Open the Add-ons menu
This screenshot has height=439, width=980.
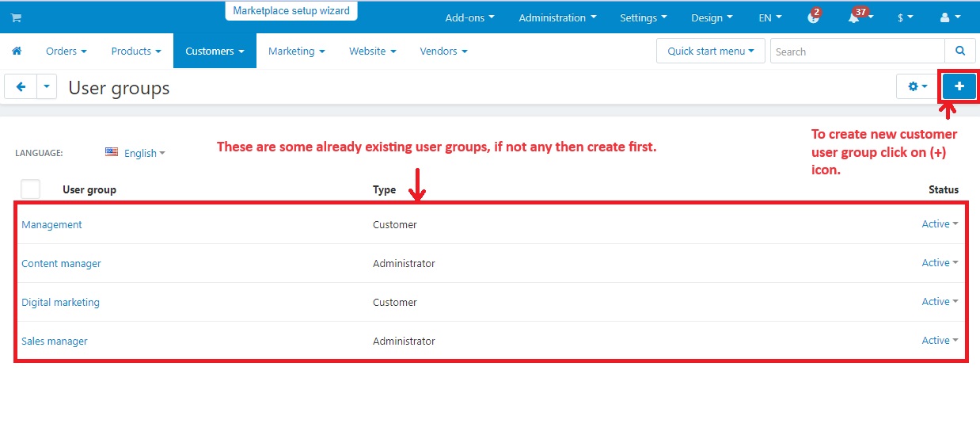click(x=469, y=17)
